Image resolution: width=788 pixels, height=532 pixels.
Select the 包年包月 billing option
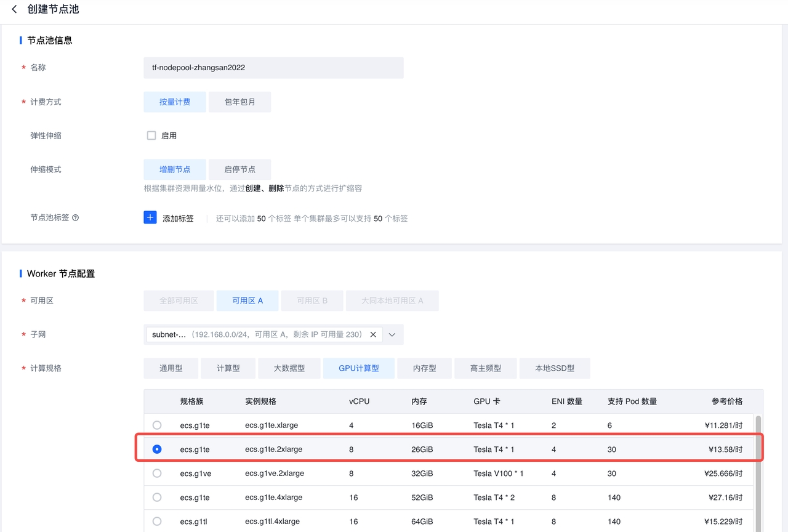239,102
